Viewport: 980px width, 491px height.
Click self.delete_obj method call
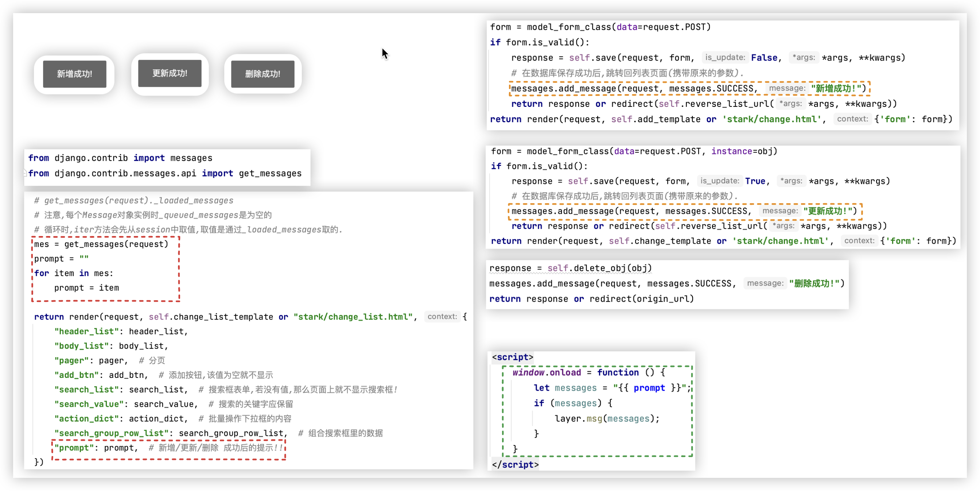click(599, 268)
